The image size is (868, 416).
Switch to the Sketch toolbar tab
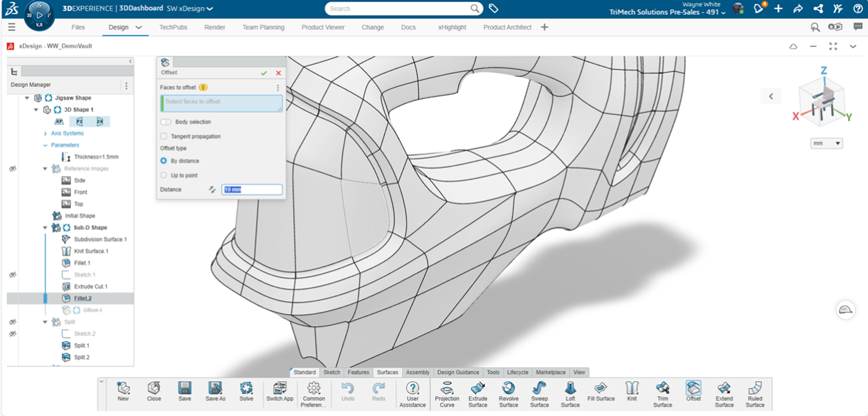click(332, 373)
